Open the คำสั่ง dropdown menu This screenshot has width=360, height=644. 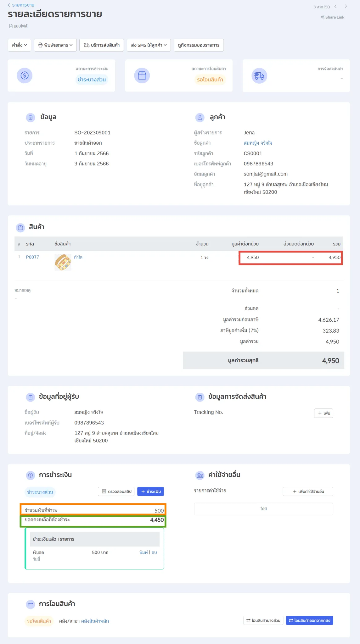click(x=20, y=45)
